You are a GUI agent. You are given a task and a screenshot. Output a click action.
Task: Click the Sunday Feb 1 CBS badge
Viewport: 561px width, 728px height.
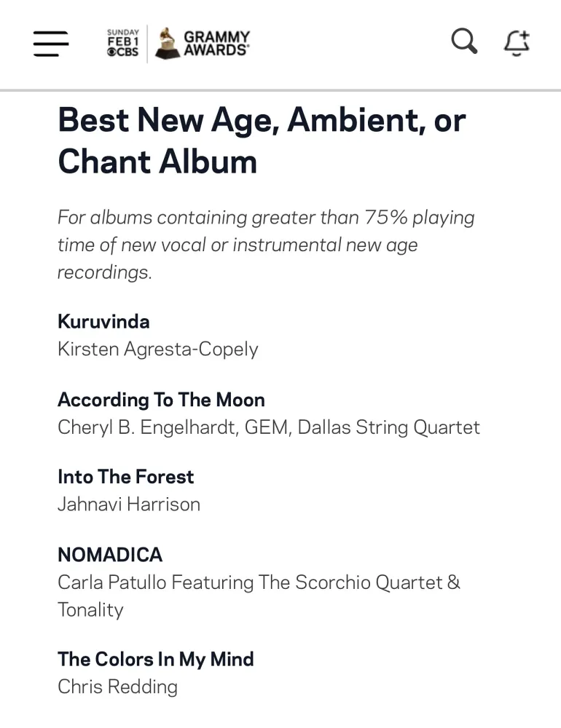pyautogui.click(x=122, y=43)
